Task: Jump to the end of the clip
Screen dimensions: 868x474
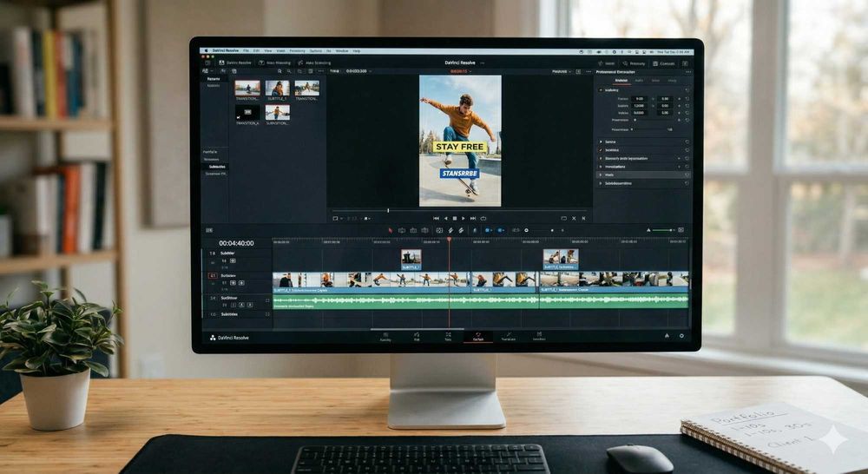Action: 473,218
